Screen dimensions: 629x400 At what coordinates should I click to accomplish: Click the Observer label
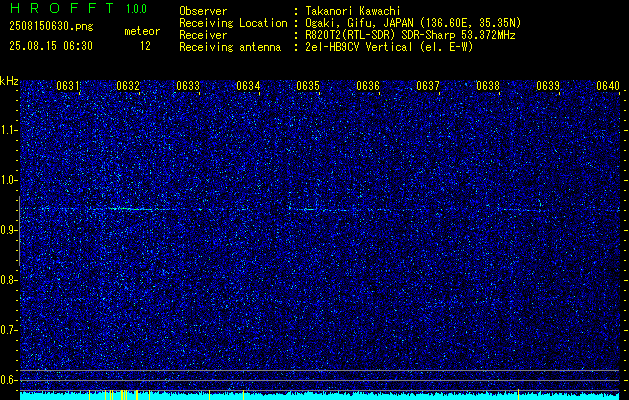(203, 11)
